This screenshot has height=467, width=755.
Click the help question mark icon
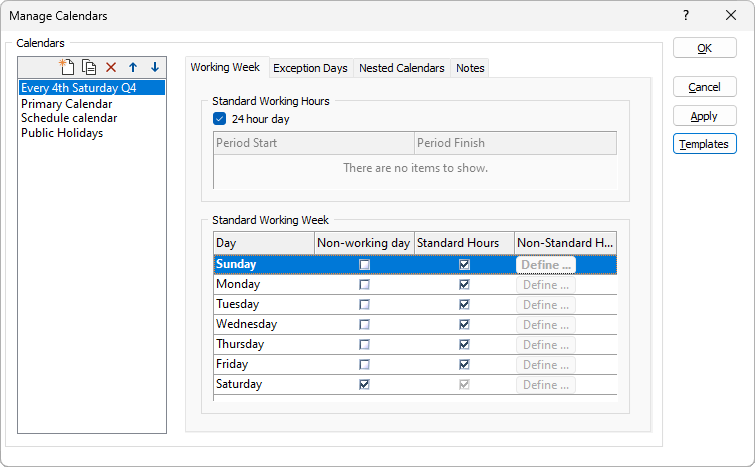pos(686,16)
